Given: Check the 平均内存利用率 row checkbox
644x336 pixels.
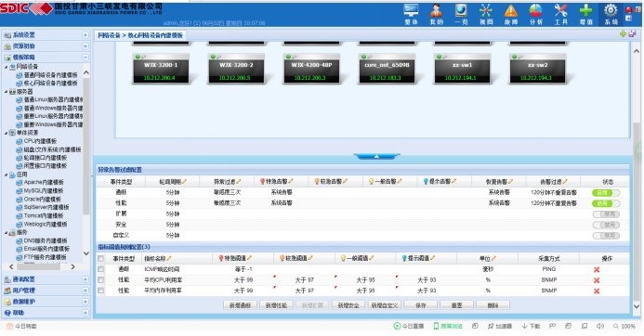Looking at the screenshot, I should pos(100,291).
